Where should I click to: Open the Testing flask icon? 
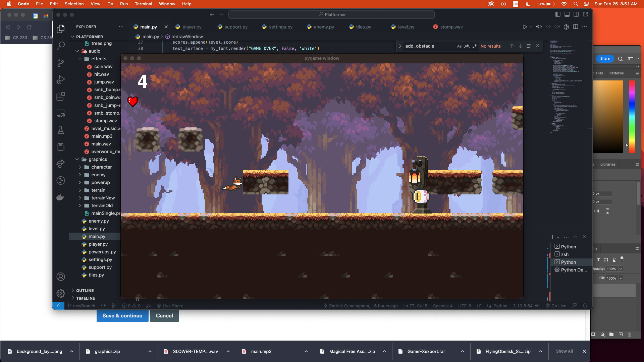tap(61, 130)
